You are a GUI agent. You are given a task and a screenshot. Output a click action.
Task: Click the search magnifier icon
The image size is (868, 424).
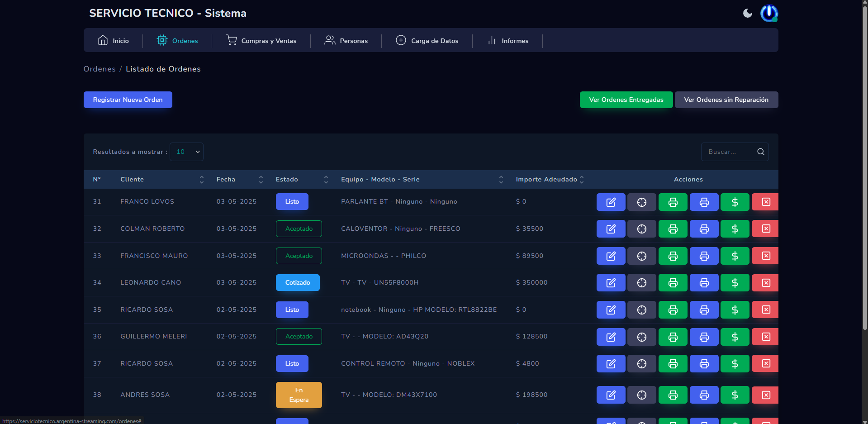pyautogui.click(x=760, y=152)
